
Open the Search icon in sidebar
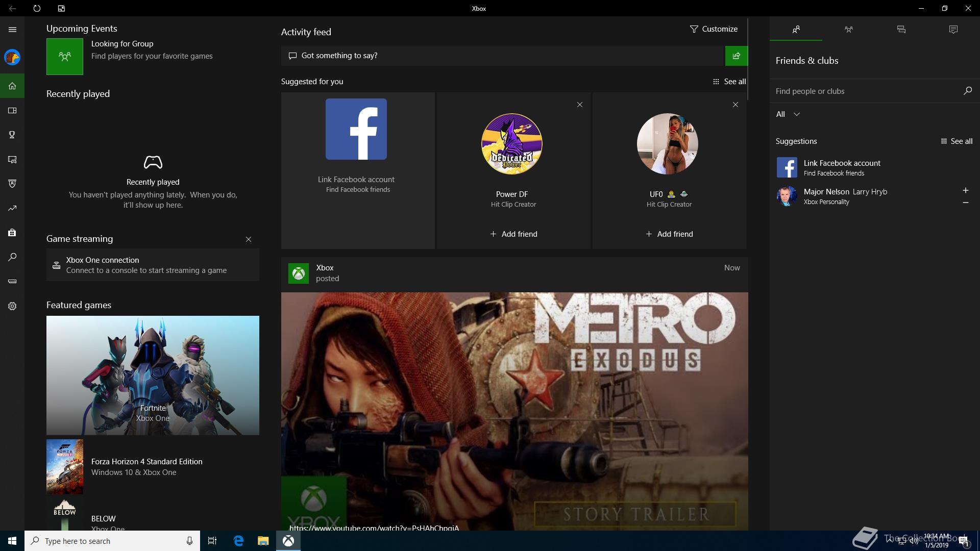pos(12,257)
